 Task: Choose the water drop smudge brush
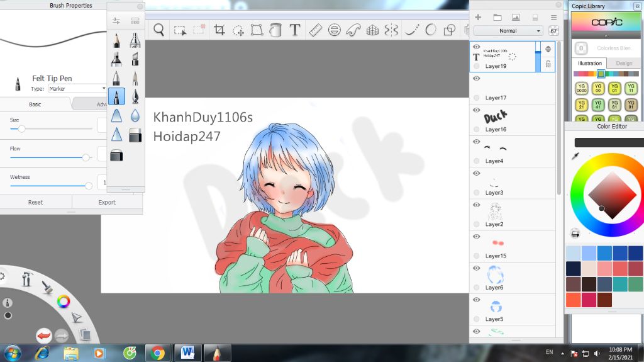click(135, 116)
